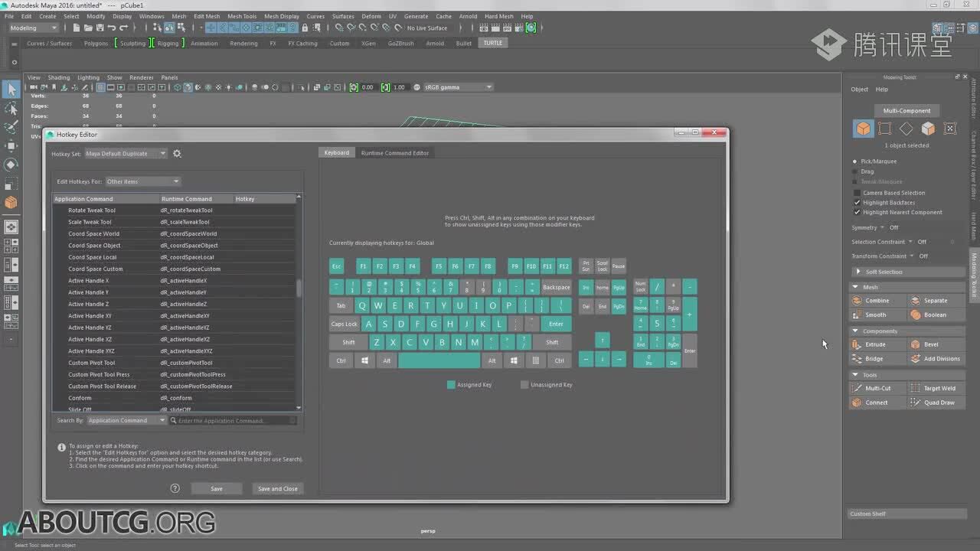The width and height of the screenshot is (980, 551).
Task: Click the Target Weld icon
Action: coord(916,388)
